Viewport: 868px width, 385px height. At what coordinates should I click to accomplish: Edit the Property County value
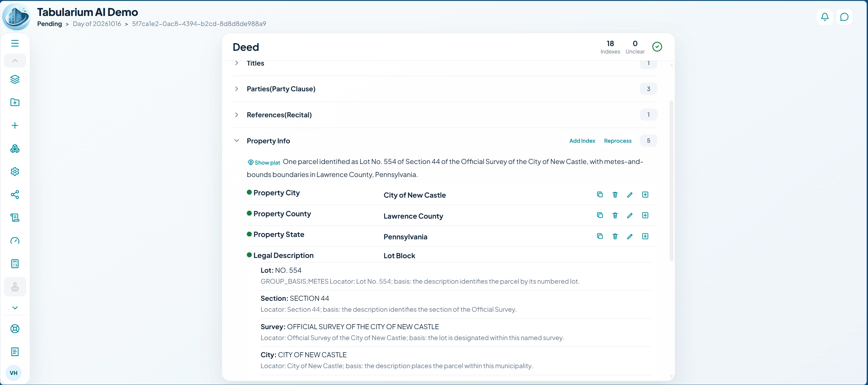coord(630,215)
